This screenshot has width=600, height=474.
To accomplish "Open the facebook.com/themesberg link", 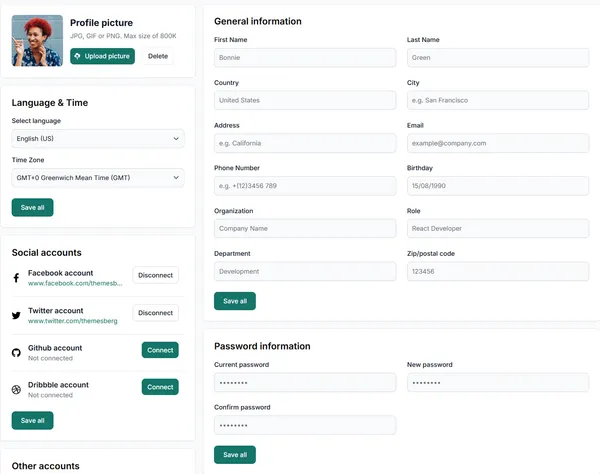I will [75, 283].
